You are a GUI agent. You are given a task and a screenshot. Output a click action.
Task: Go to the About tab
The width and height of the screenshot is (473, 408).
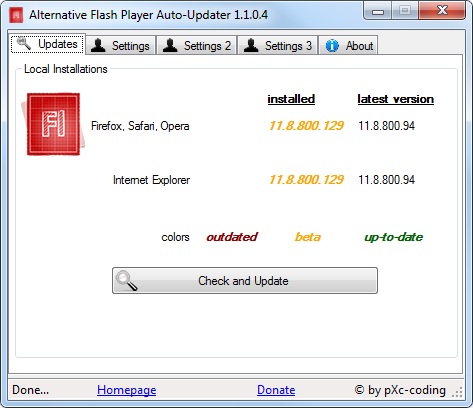(x=348, y=45)
